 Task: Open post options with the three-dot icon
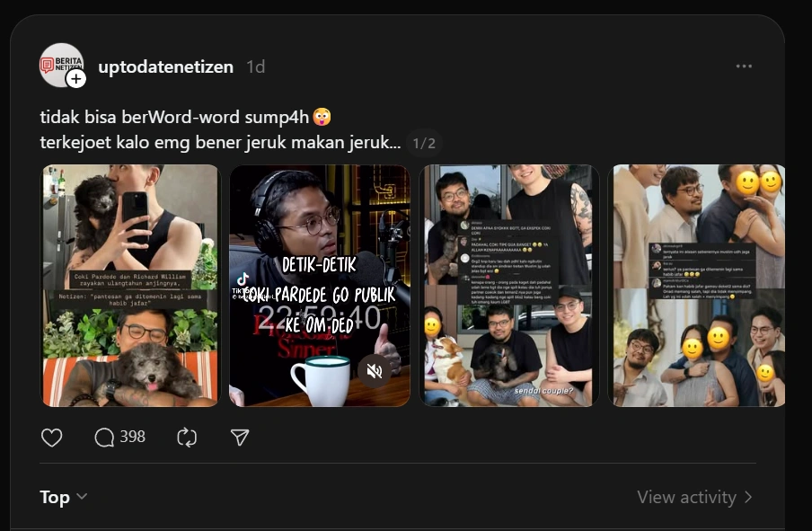[x=744, y=65]
